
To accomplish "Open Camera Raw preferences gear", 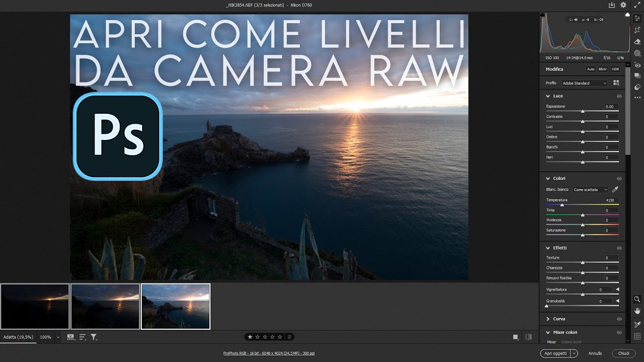I will click(x=623, y=5).
